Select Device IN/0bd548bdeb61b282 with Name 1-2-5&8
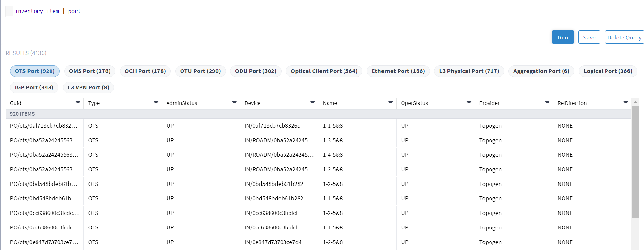 click(x=279, y=184)
